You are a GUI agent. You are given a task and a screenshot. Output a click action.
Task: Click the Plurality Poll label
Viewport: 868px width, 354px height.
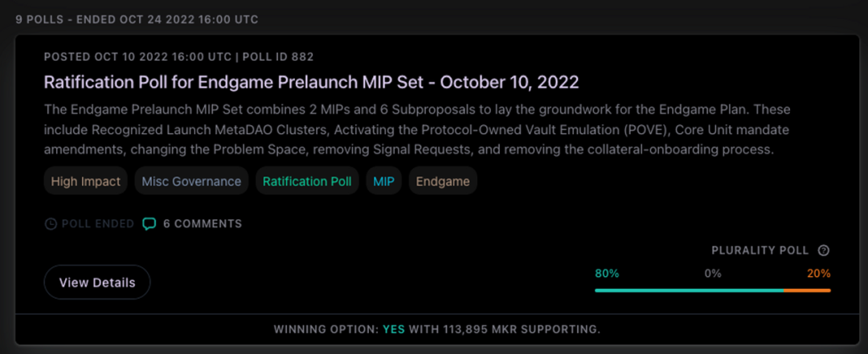point(759,250)
